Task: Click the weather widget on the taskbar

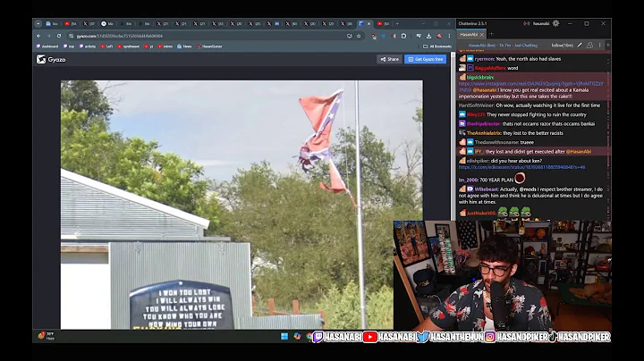Action: pyautogui.click(x=46, y=336)
